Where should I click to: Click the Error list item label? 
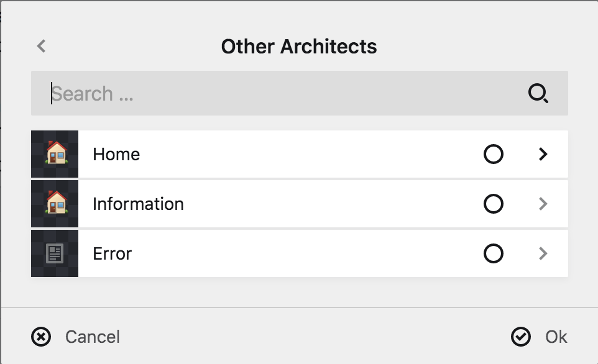pyautogui.click(x=113, y=253)
